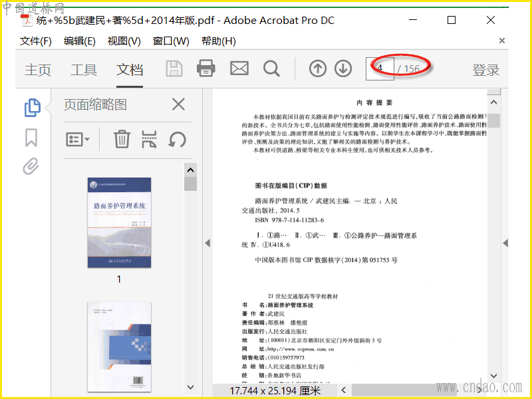Click thumbnail panel scroll up arrow
Image resolution: width=532 pixels, height=399 pixels.
190,170
